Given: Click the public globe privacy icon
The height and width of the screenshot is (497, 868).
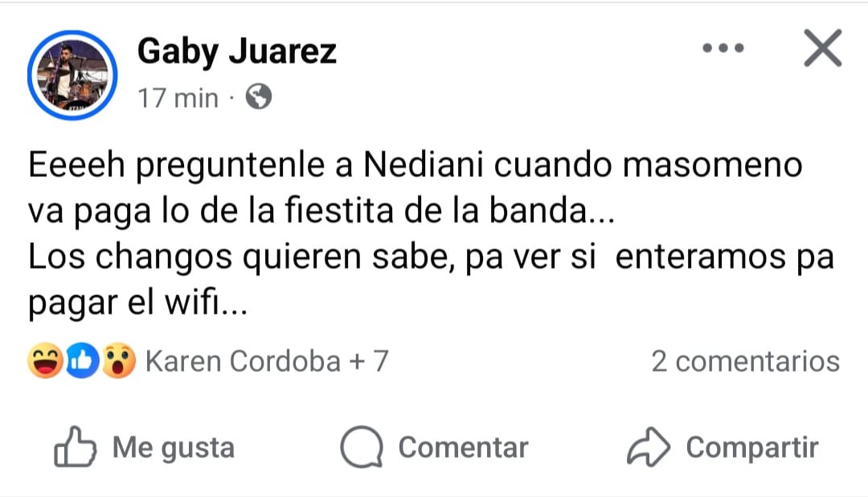Looking at the screenshot, I should (258, 98).
